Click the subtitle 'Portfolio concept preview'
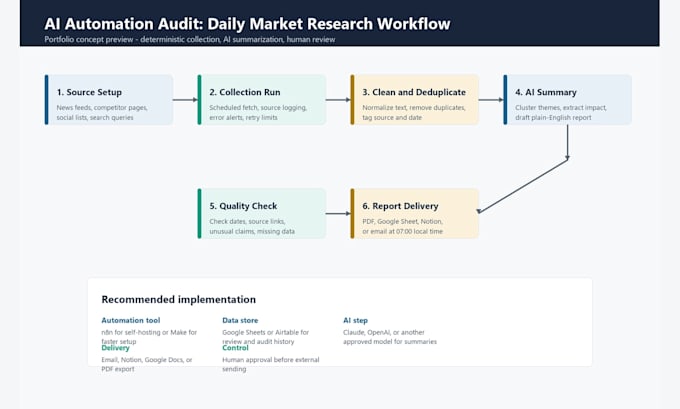Viewport: 680px width, 409px height. tap(88, 39)
